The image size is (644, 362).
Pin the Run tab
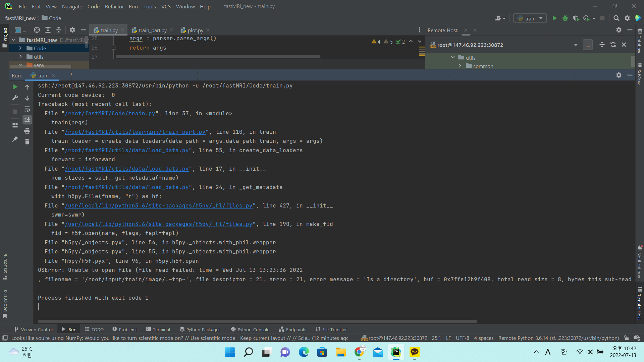click(x=15, y=139)
